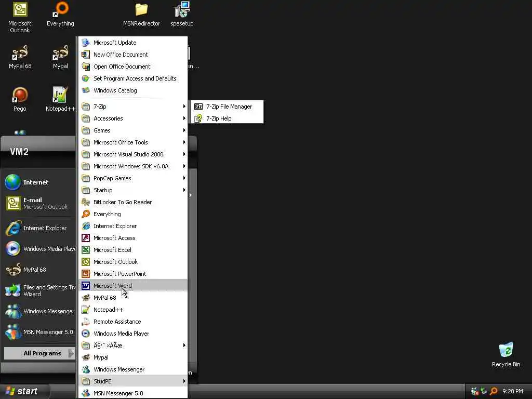Open MSNRedirector folder on desktop
The width and height of the screenshot is (532, 399).
tap(141, 14)
